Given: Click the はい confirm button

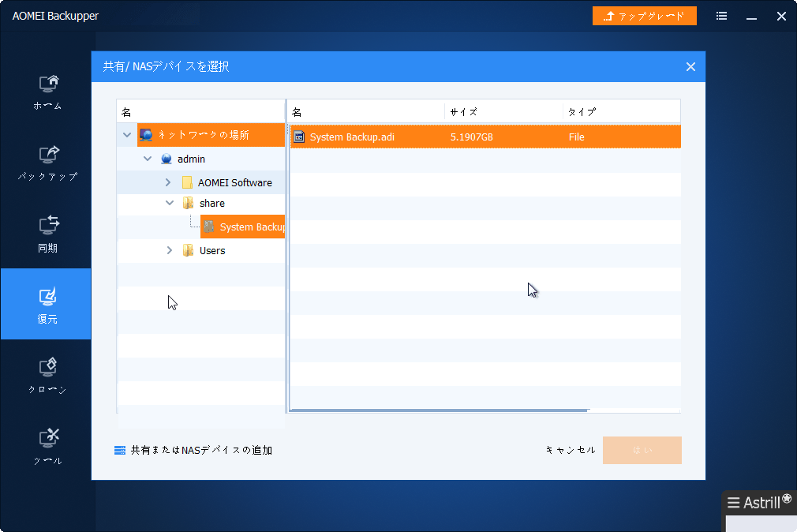Looking at the screenshot, I should click(642, 450).
